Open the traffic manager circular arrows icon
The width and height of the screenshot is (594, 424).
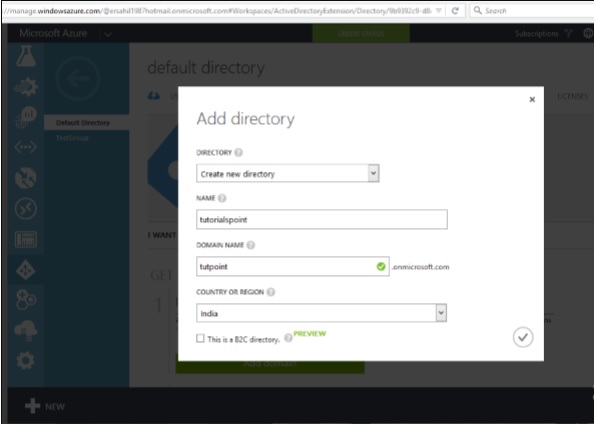point(26,178)
